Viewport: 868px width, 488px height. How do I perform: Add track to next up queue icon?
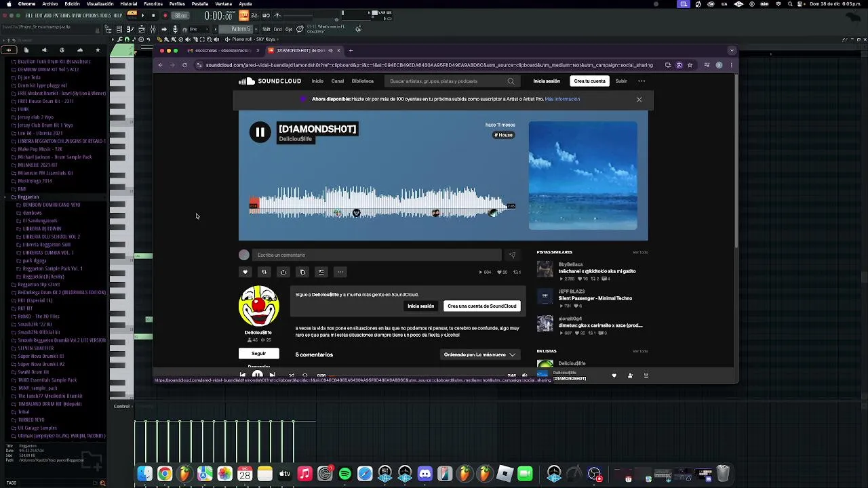tap(321, 272)
